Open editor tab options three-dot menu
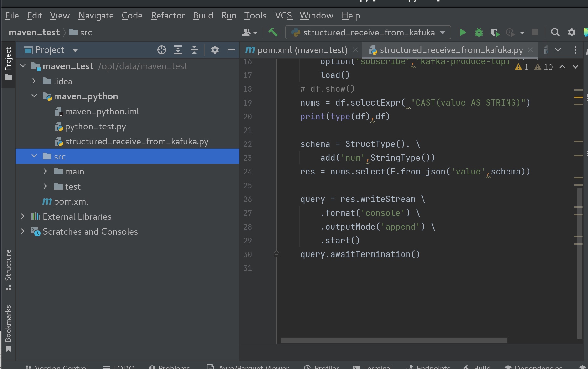 (575, 50)
